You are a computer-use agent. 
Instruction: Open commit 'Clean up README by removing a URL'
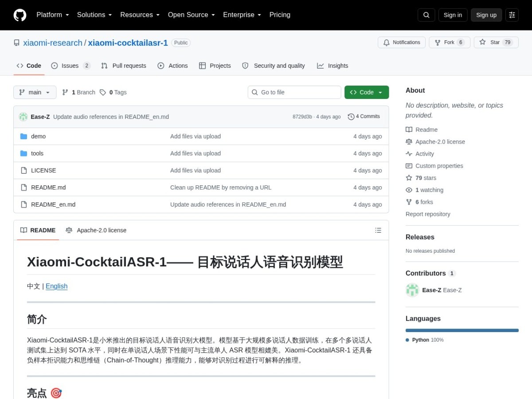coord(221,188)
